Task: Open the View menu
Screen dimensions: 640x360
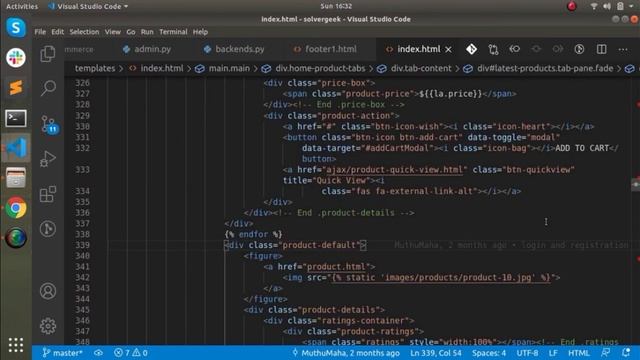Action: (113, 32)
